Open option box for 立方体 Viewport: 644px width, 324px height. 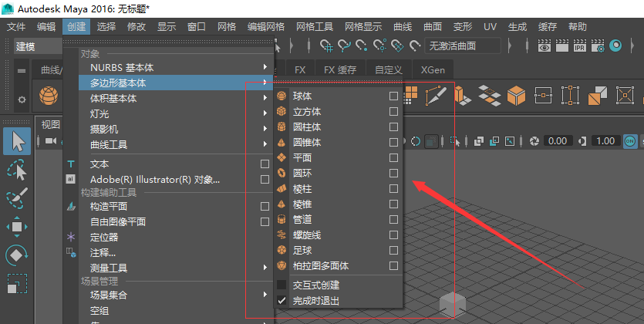tap(393, 111)
